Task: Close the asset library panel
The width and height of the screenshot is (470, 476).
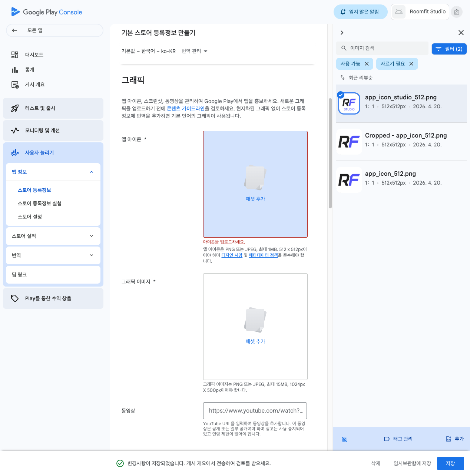Action: pos(461,33)
